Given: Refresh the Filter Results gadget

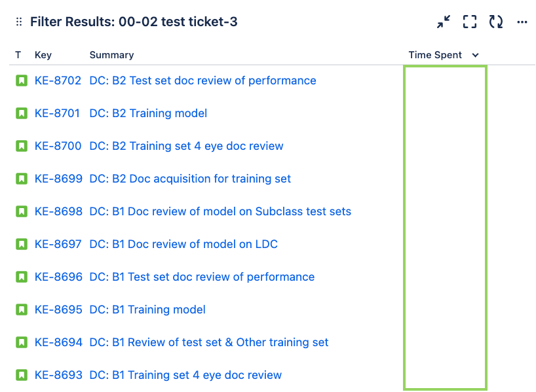Looking at the screenshot, I should (496, 22).
